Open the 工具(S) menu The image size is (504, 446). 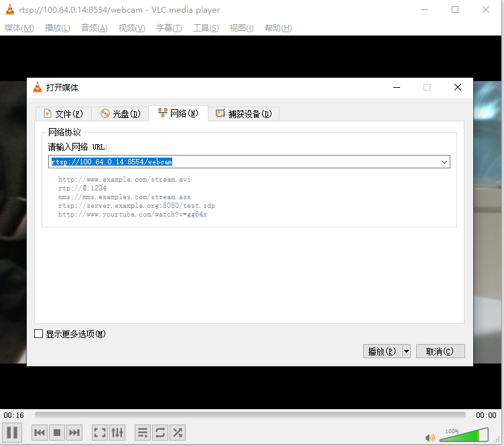(206, 28)
